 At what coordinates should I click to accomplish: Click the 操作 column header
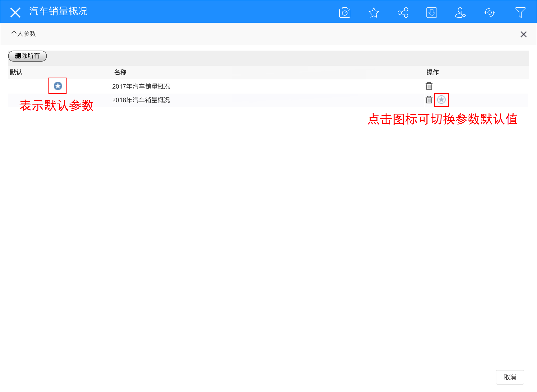432,72
